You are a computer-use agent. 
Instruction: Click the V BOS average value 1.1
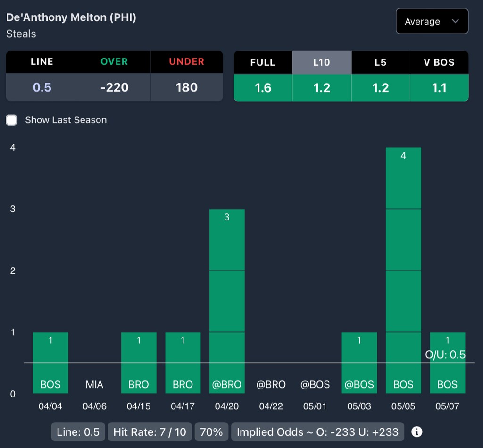[x=439, y=88]
